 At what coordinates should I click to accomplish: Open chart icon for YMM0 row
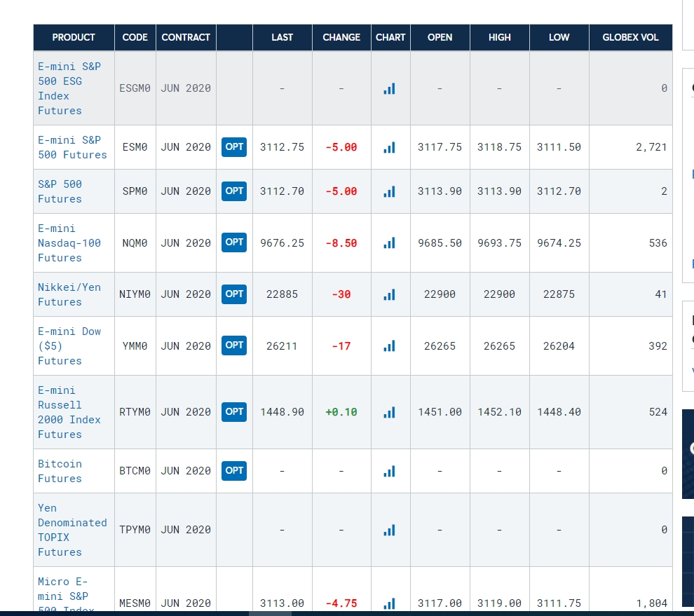390,346
